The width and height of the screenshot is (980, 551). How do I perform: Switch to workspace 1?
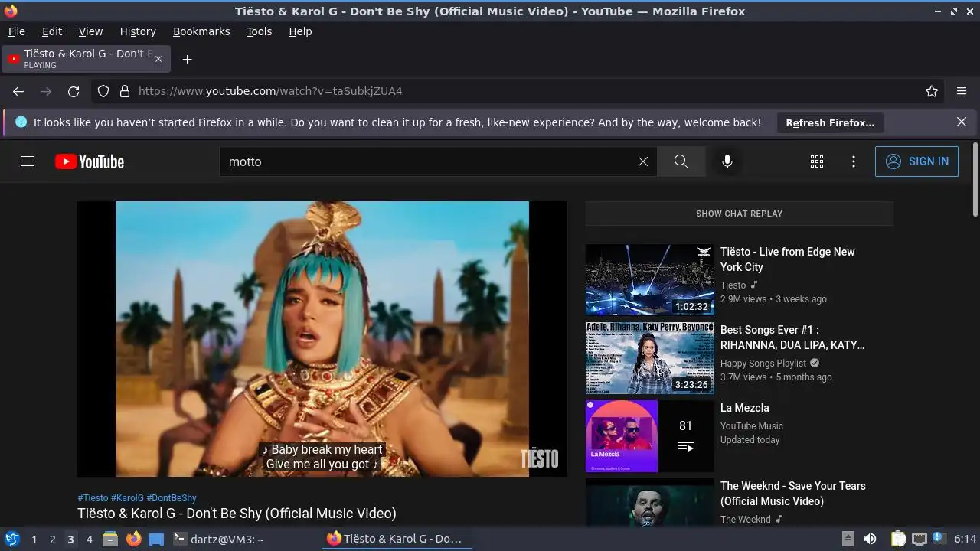[34, 540]
